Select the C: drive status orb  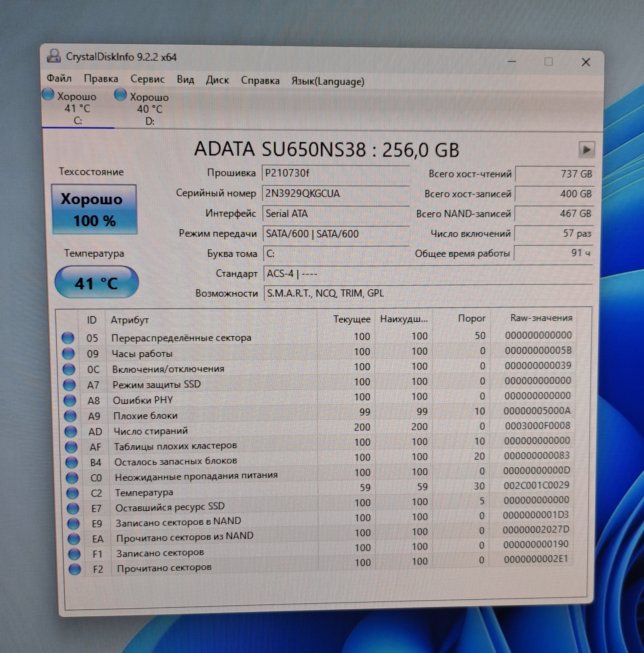[48, 95]
